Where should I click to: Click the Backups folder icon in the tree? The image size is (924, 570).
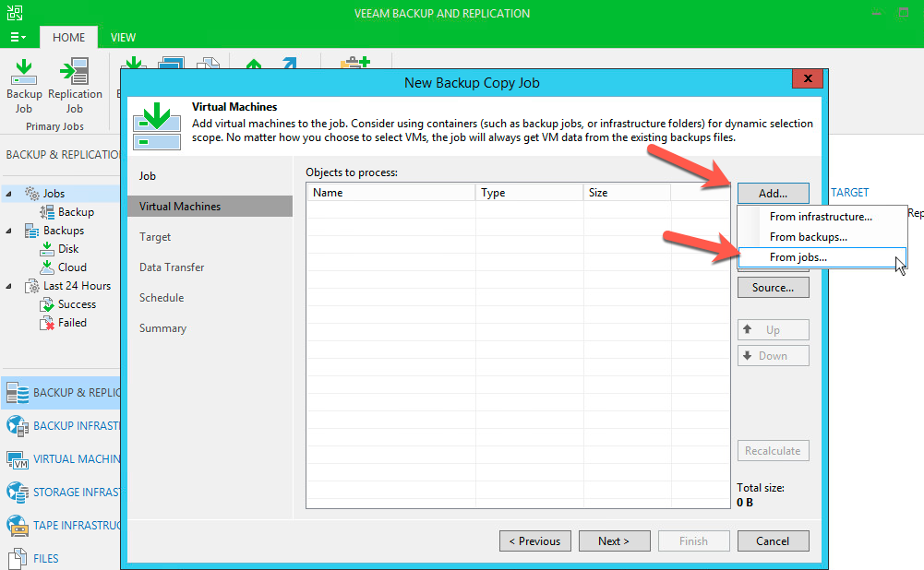[x=31, y=231]
